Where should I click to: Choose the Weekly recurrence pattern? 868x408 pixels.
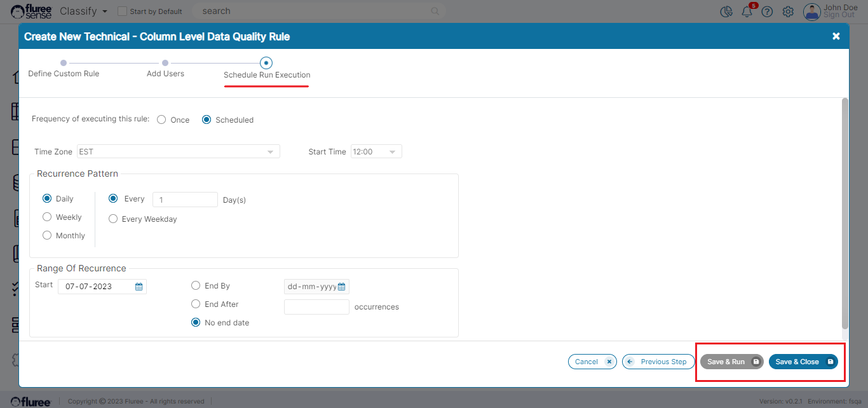[47, 217]
